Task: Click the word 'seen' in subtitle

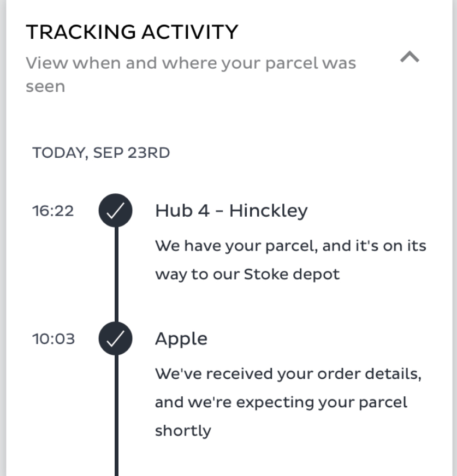Action: pyautogui.click(x=45, y=87)
